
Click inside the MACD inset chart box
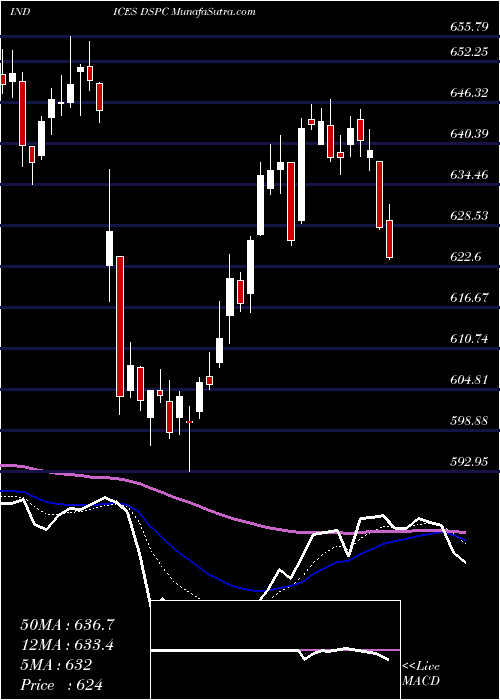(x=276, y=650)
